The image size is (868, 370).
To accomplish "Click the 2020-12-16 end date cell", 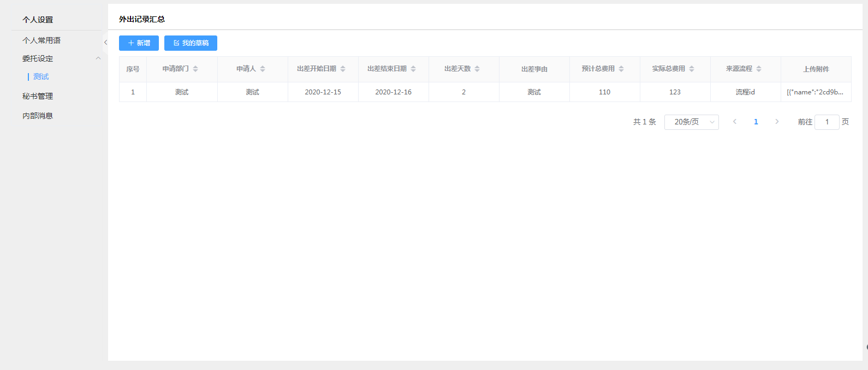I will 394,92.
